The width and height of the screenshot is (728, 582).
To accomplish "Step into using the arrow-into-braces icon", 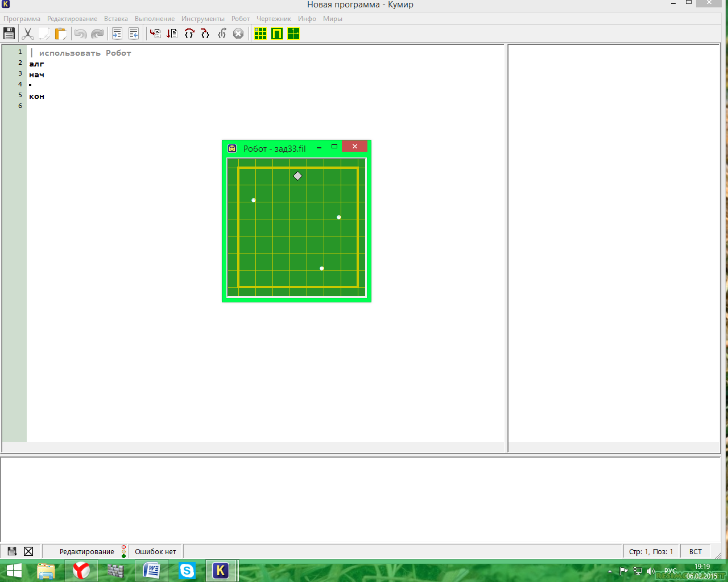I will point(205,34).
